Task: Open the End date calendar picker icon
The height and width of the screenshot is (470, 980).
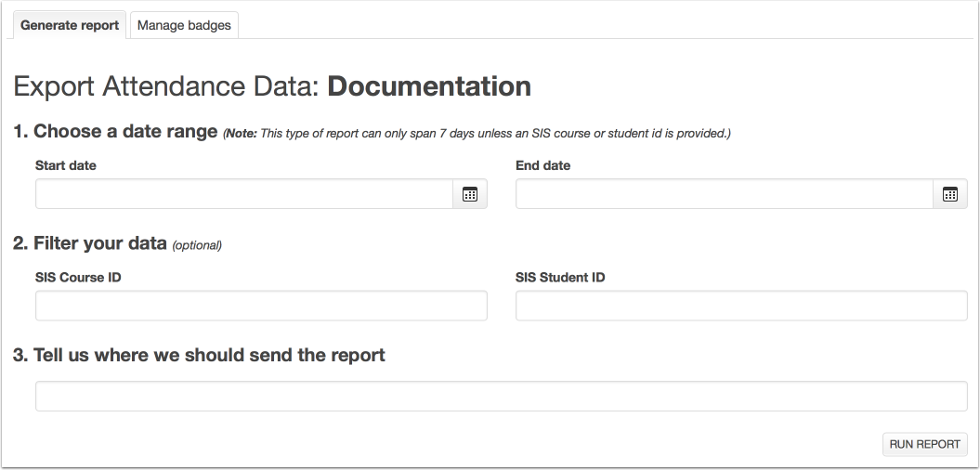Action: (x=950, y=194)
